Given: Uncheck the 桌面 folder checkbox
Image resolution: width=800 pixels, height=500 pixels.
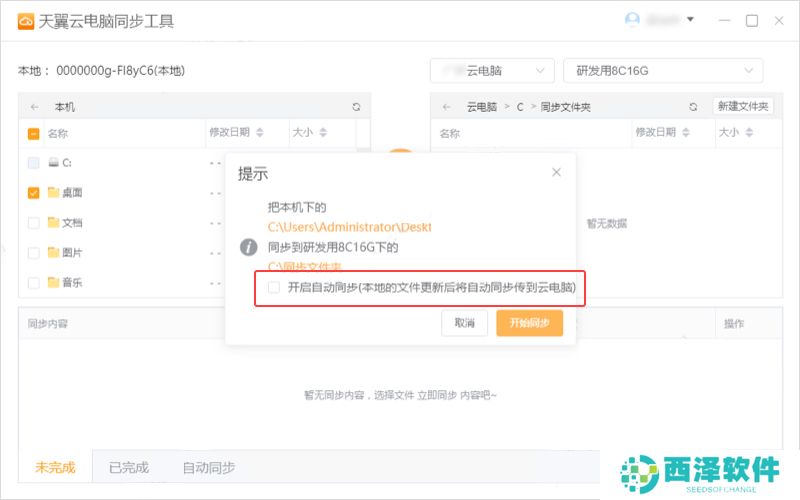Looking at the screenshot, I should 33,193.
